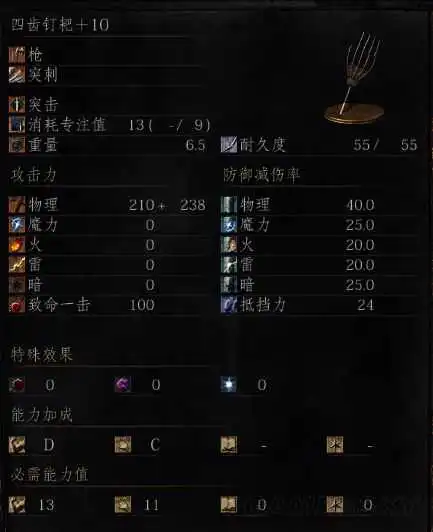This screenshot has height=532, width=433.
Task: Click the thrust attack type icon
Action: coord(17,75)
